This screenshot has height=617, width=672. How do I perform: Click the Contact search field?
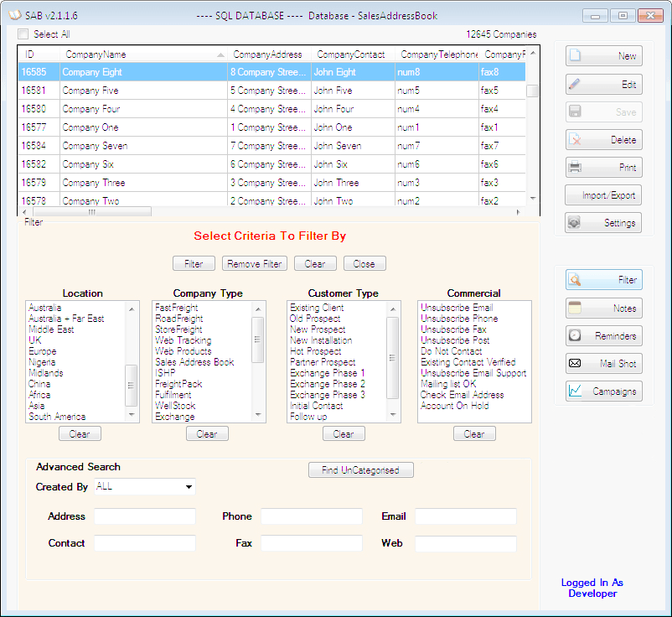pyautogui.click(x=145, y=543)
